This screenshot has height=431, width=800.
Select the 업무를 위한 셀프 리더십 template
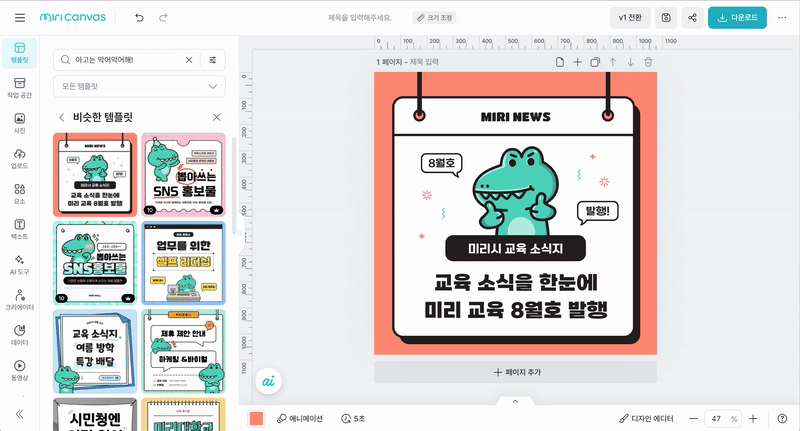(x=184, y=263)
